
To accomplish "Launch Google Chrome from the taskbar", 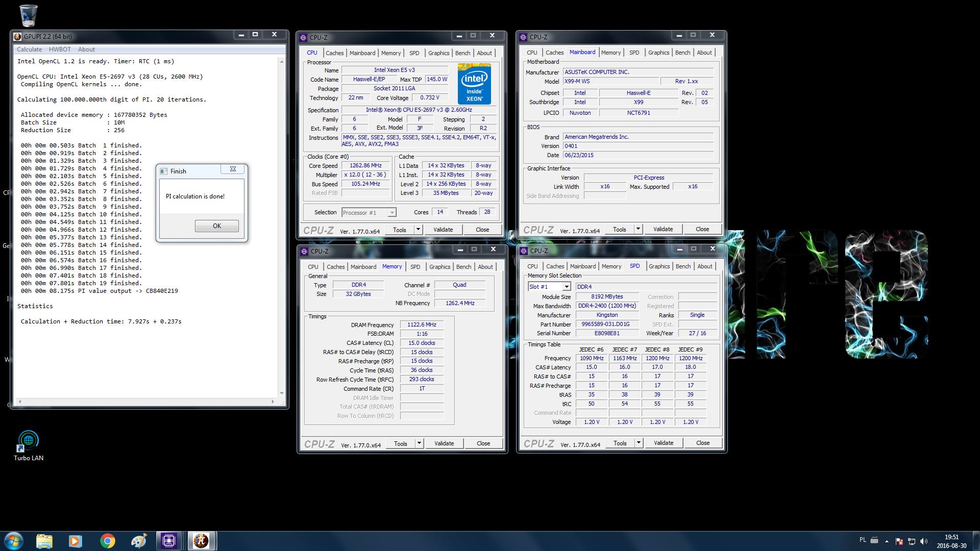I will pos(107,540).
